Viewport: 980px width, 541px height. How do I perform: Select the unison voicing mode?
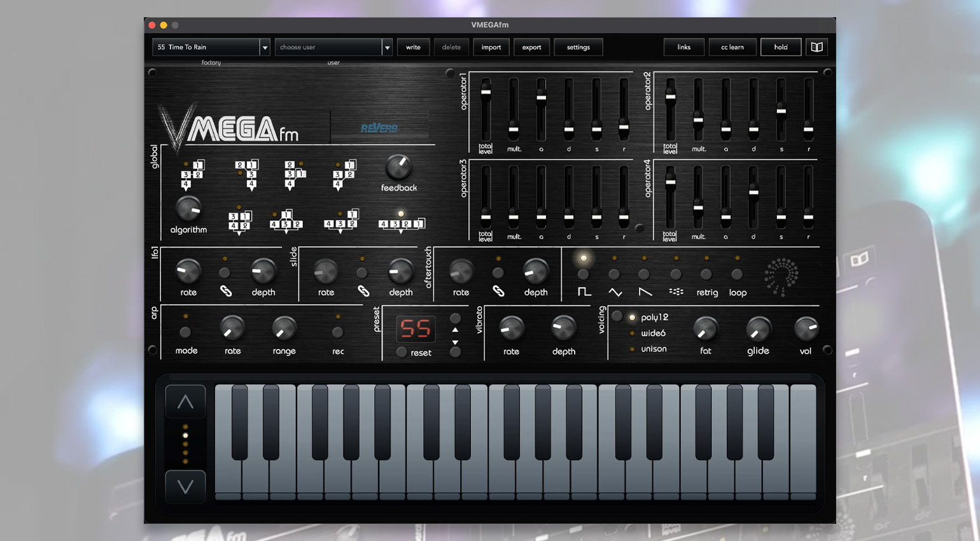[x=654, y=349]
